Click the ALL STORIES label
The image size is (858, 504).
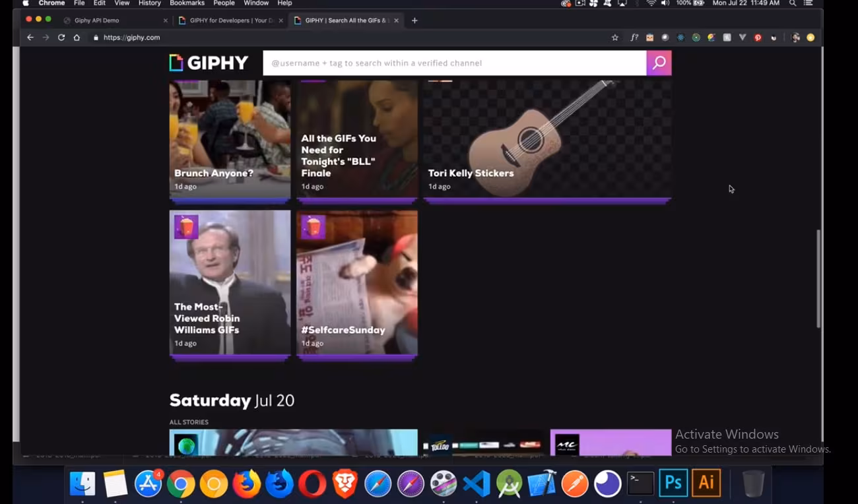[189, 422]
